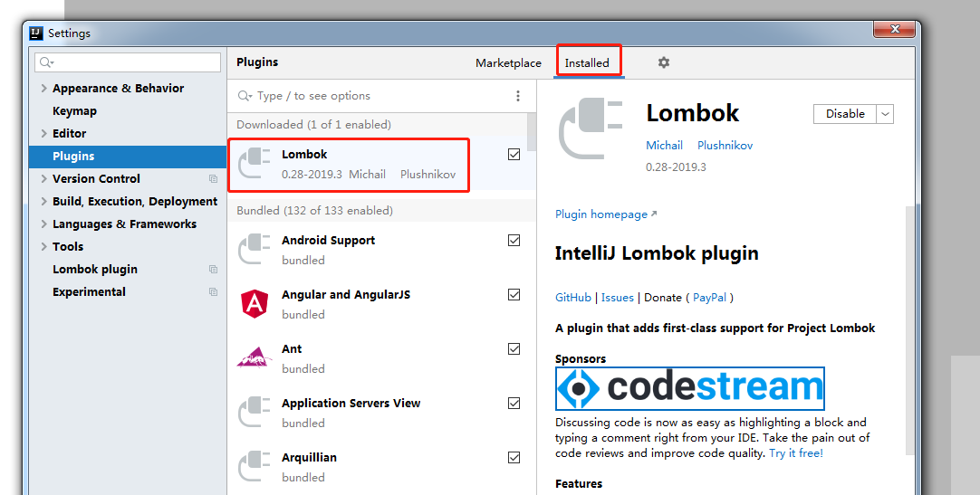980x495 pixels.
Task: Disable the Android Support plugin checkbox
Action: tap(514, 241)
